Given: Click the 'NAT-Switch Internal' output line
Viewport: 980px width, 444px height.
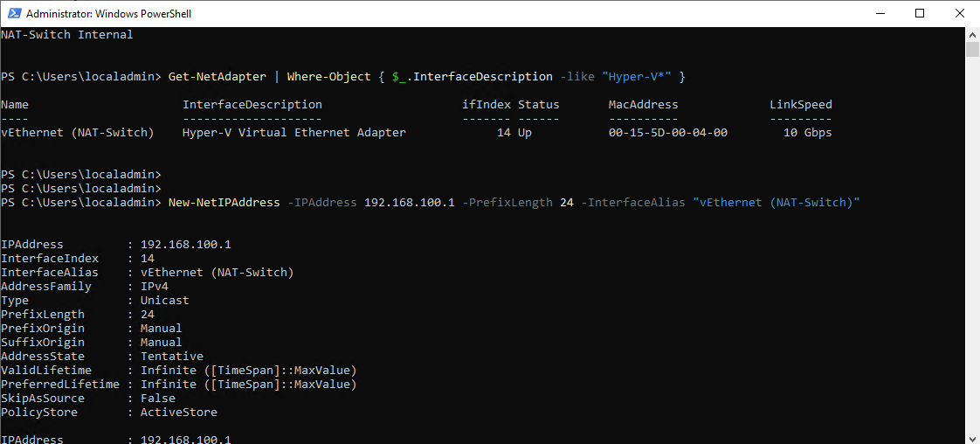Looking at the screenshot, I should (x=67, y=35).
